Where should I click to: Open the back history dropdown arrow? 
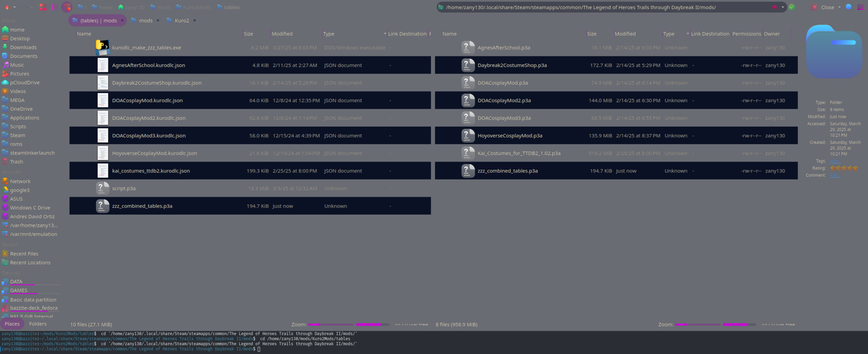click(x=14, y=7)
